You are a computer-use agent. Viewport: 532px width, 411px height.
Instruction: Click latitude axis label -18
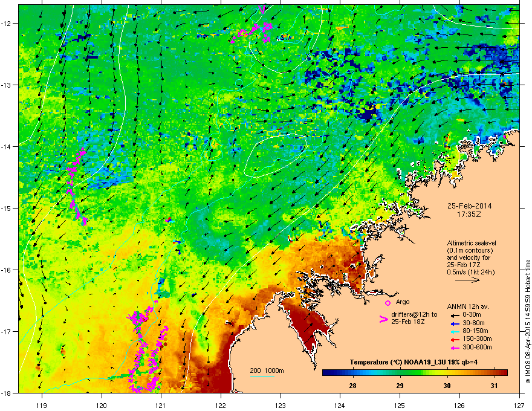[x=7, y=393]
